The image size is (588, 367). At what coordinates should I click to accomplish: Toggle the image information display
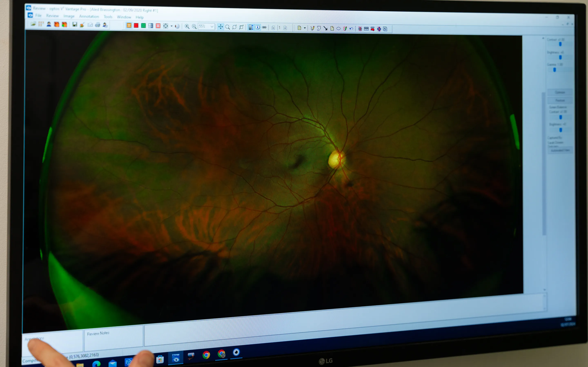pyautogui.click(x=258, y=28)
